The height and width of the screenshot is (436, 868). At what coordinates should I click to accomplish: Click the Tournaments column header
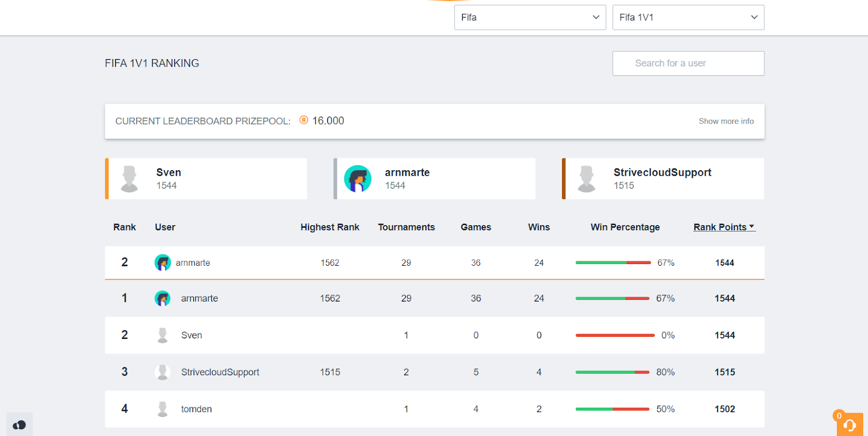click(x=406, y=227)
